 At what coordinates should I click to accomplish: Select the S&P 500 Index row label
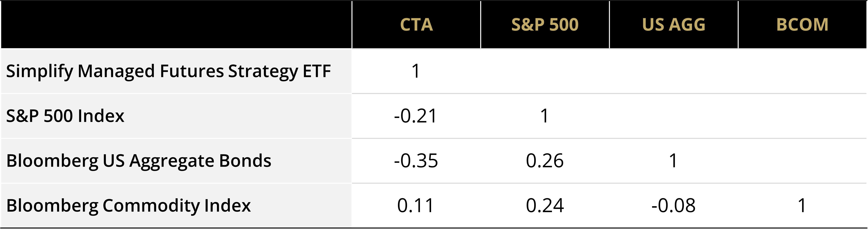click(x=65, y=116)
